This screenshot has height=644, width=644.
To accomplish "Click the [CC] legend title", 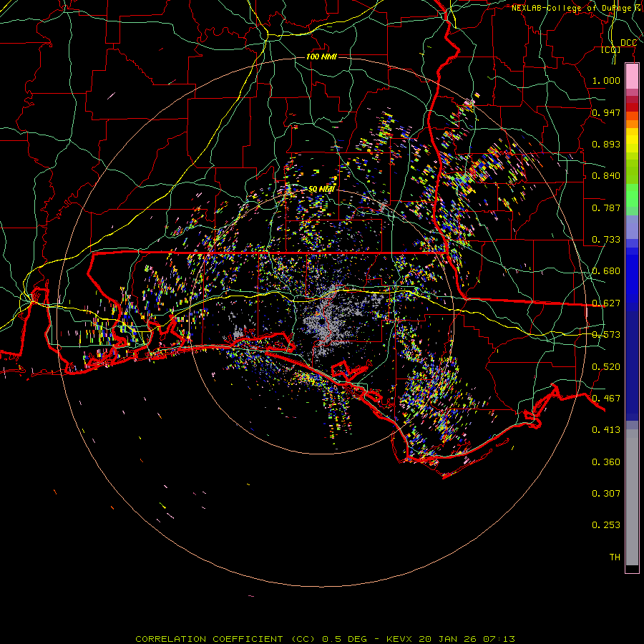I will click(611, 49).
